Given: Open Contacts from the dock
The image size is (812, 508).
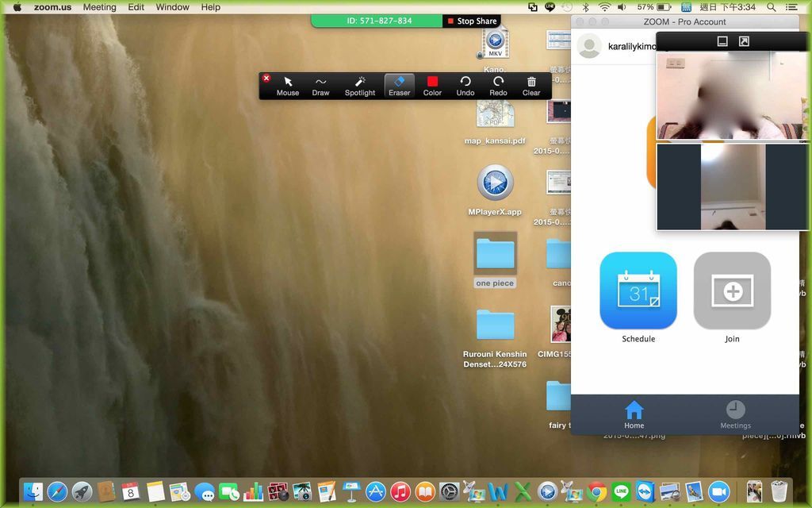Looking at the screenshot, I should [106, 491].
